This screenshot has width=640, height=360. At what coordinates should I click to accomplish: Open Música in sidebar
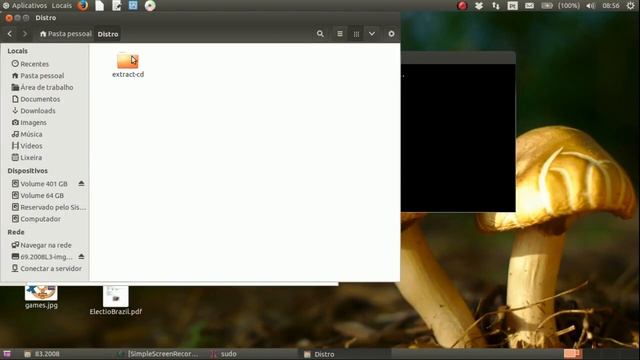tap(27, 134)
